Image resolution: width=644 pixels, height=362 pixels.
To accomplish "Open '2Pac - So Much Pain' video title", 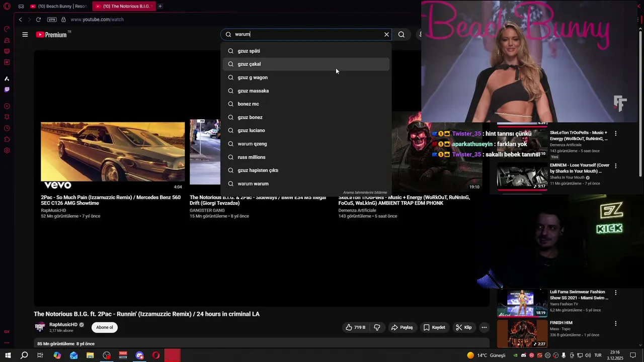I will tap(111, 200).
